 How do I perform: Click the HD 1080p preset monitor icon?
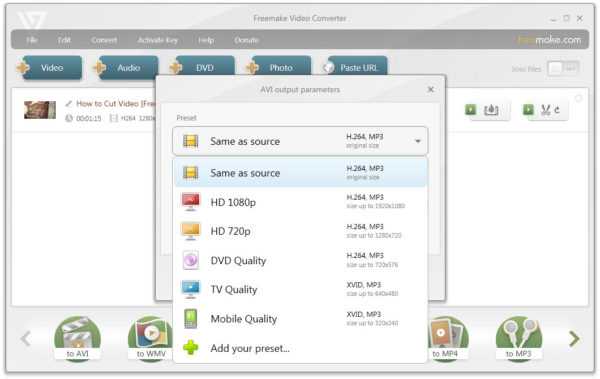(191, 202)
